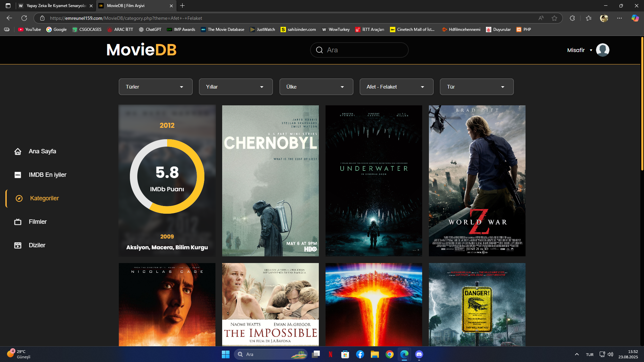Click the page vertical scrollbar
This screenshot has width=644, height=362.
coord(642,104)
